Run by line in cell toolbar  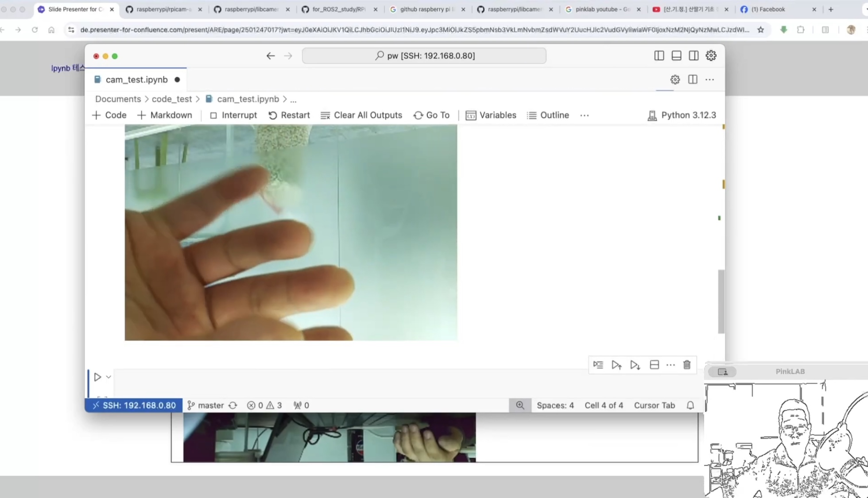[x=598, y=365]
